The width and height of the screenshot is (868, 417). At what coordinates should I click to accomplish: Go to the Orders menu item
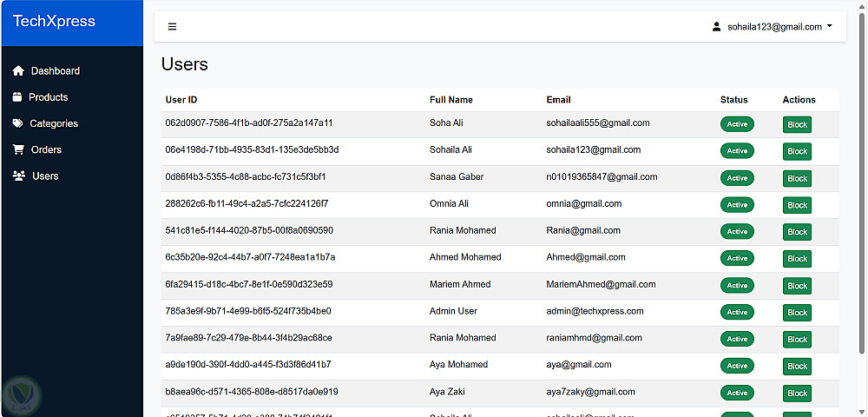(x=46, y=149)
